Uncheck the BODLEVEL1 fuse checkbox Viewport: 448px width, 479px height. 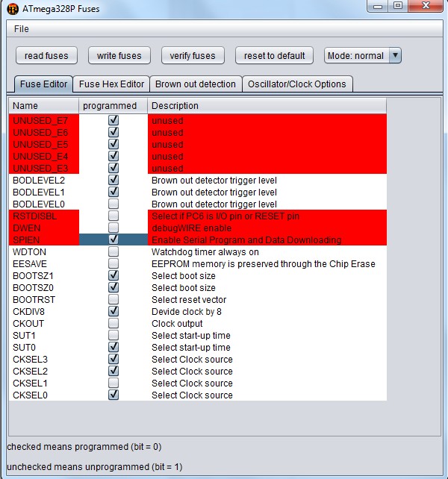(x=113, y=192)
